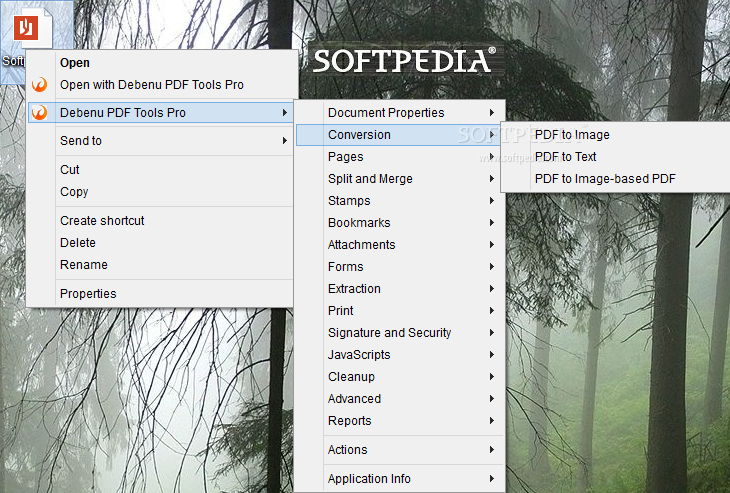Select Create shortcut
Image resolution: width=730 pixels, height=493 pixels.
point(161,221)
